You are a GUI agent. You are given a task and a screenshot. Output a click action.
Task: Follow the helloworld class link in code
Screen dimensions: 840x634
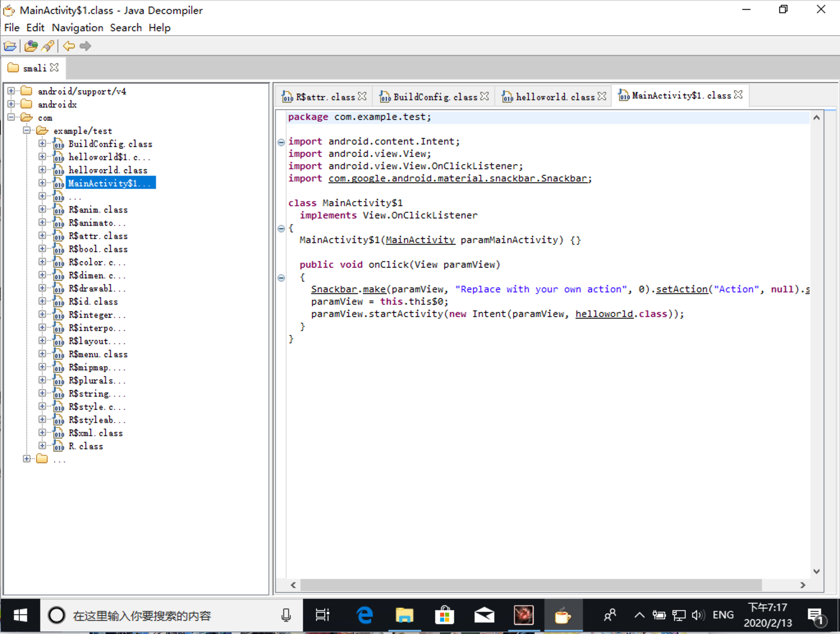coord(604,314)
